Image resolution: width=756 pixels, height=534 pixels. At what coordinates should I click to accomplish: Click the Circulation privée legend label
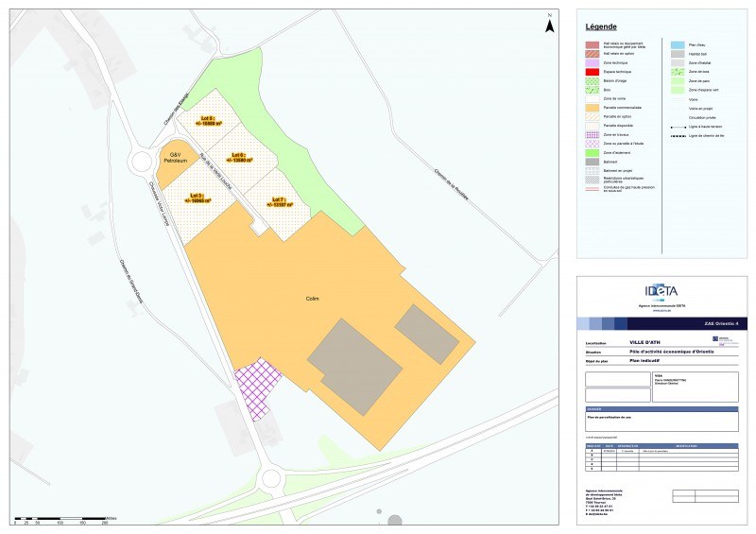[x=702, y=118]
